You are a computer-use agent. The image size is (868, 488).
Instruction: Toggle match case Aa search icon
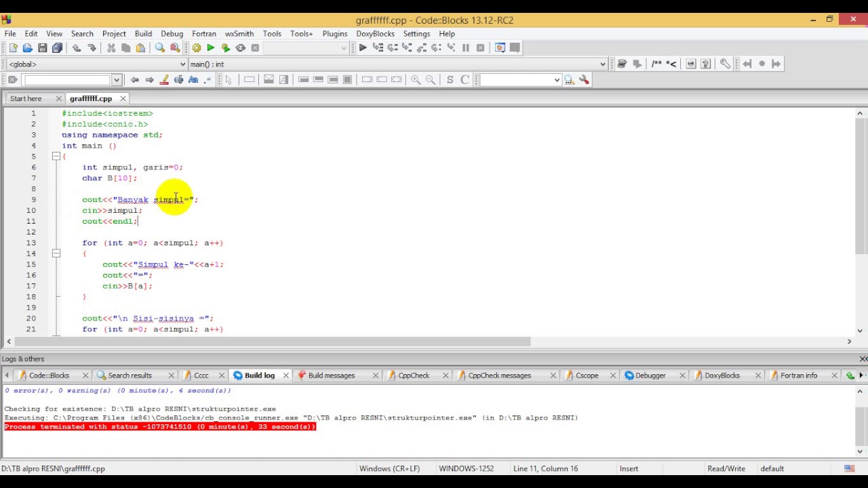click(x=193, y=80)
